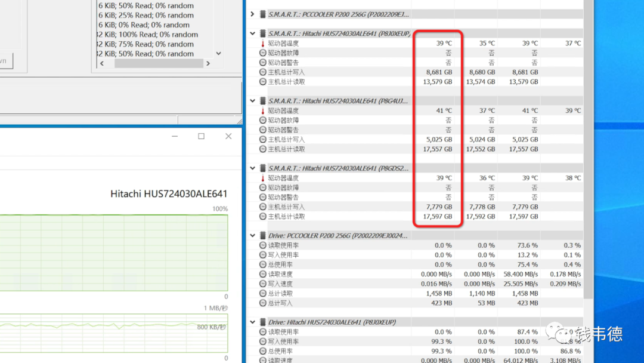Click the 写入使用率 row label in Drive: Hitachi group

283,342
